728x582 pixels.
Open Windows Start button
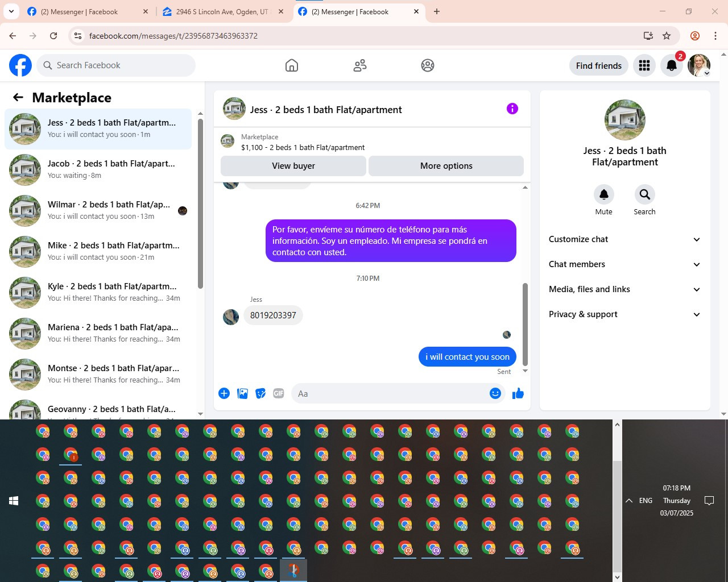pyautogui.click(x=14, y=501)
